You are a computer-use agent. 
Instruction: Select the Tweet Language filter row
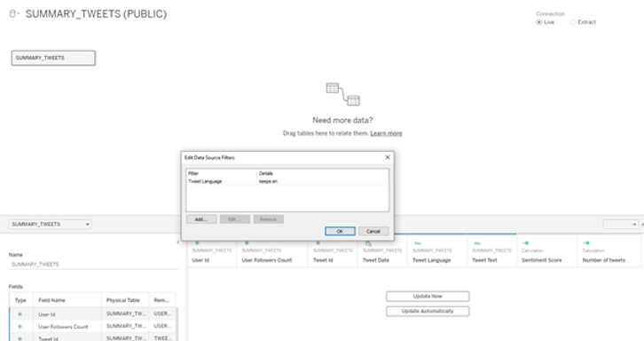tap(287, 181)
